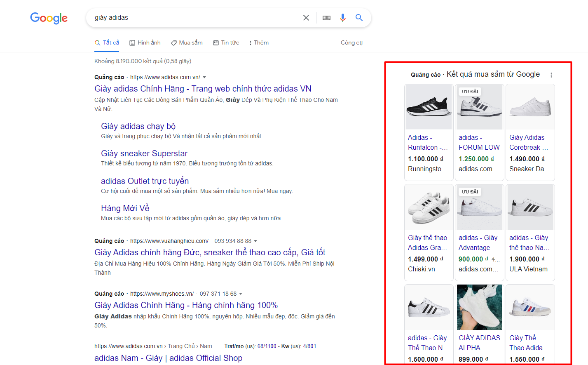Open 'adidas - Giày thể thao Na…' product title

point(529,243)
